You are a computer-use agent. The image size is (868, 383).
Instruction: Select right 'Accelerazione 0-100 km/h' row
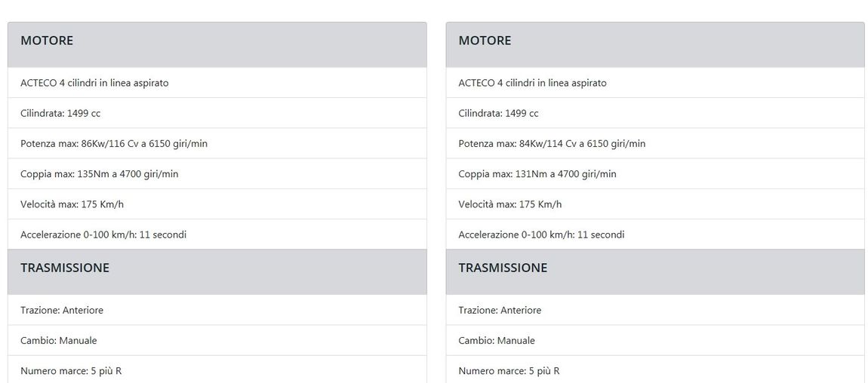pos(655,234)
